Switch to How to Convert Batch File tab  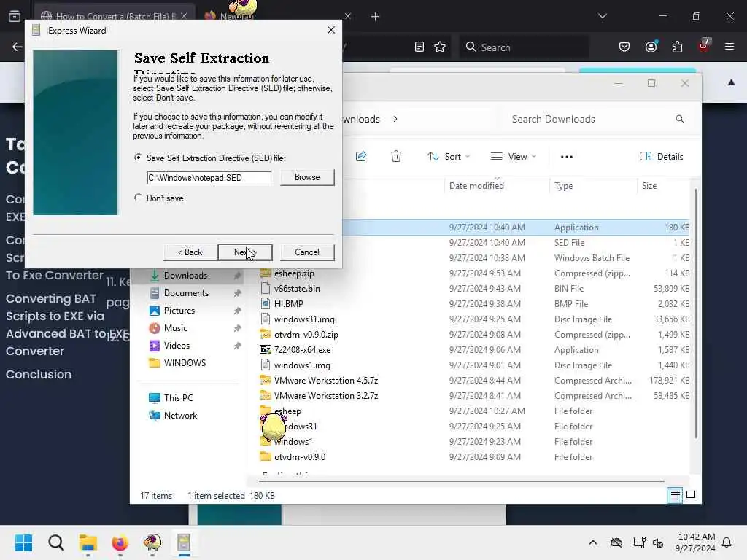coord(115,16)
